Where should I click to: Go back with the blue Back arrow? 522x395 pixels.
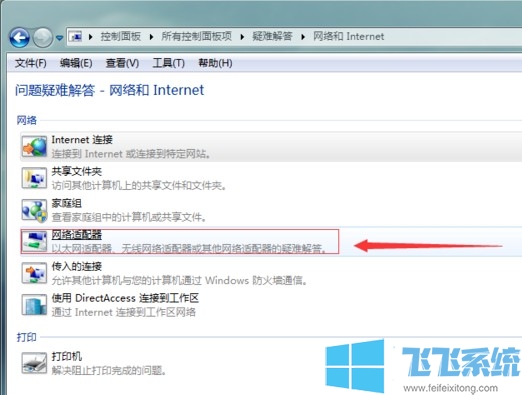(x=19, y=37)
